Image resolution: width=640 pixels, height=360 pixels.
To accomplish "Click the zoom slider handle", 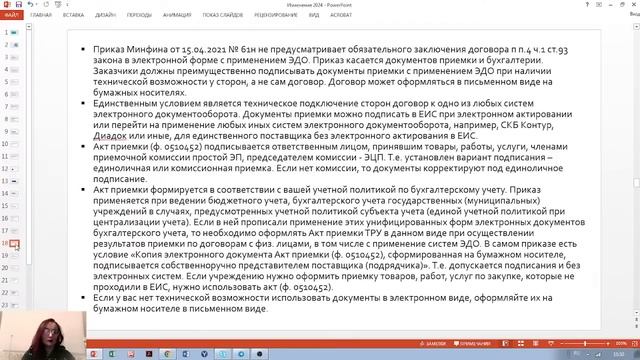I will (585, 344).
